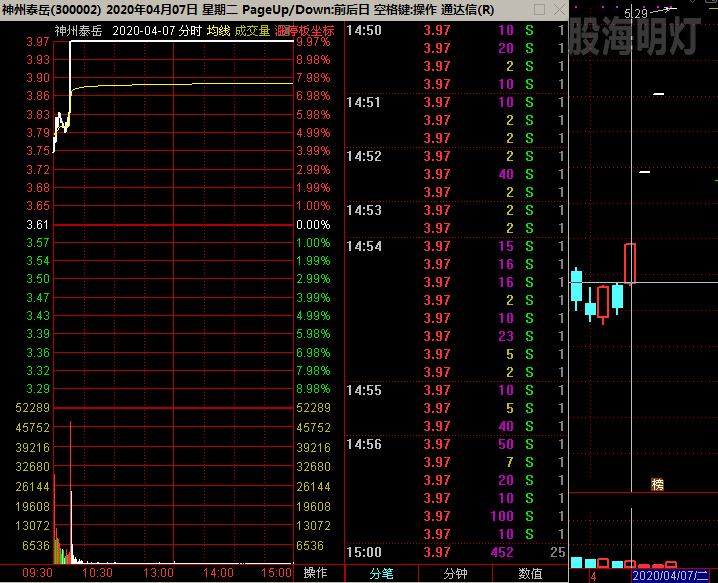The image size is (718, 583).
Task: Click the 0.00% baseline percentage label
Action: click(x=313, y=224)
